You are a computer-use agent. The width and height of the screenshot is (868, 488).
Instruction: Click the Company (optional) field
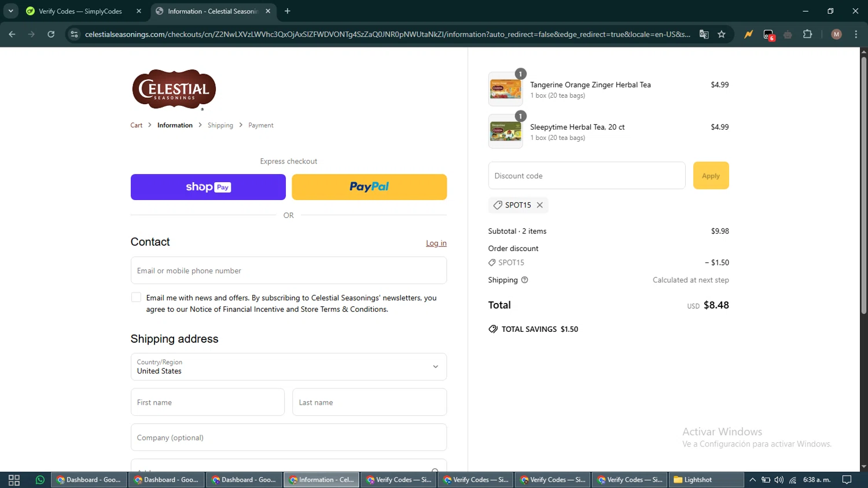(289, 437)
